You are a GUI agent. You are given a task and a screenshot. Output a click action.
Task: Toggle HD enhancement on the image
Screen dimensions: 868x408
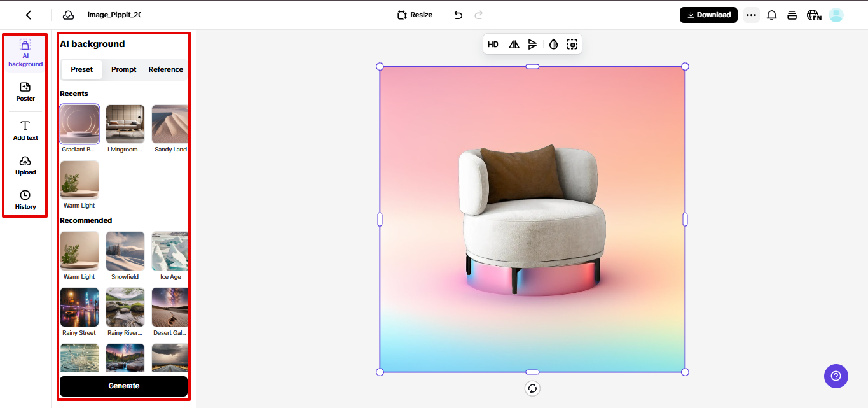point(493,44)
